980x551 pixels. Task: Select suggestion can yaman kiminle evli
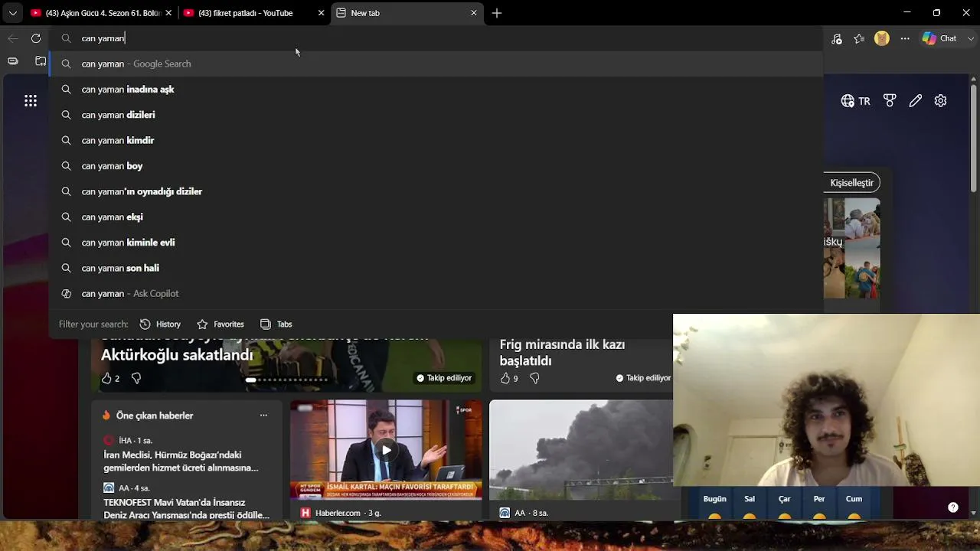[436, 243]
